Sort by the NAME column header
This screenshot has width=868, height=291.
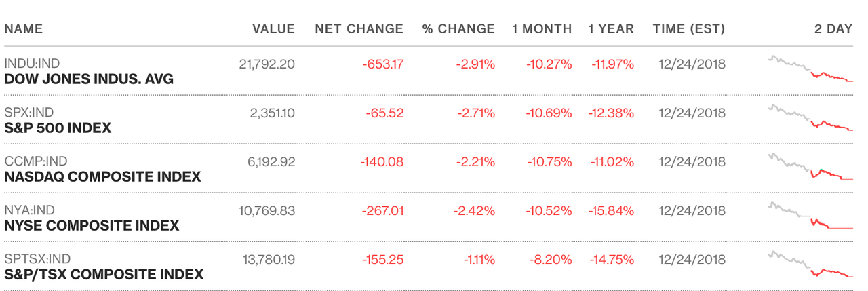tap(23, 29)
